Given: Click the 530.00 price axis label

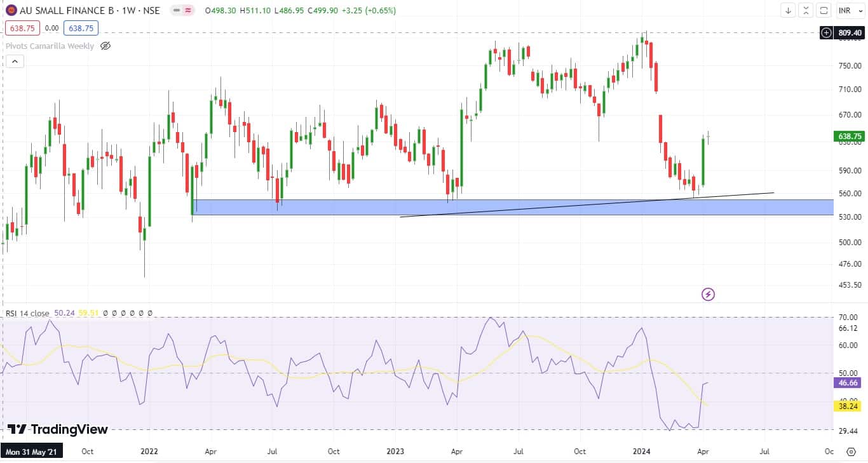Looking at the screenshot, I should click(850, 217).
